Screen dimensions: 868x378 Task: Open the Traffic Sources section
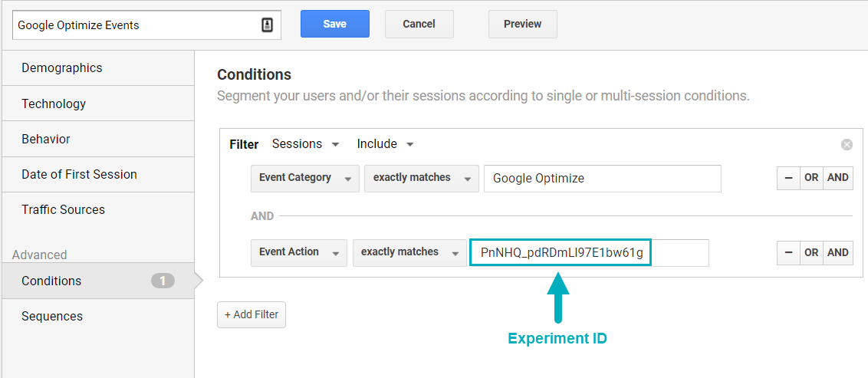point(63,209)
